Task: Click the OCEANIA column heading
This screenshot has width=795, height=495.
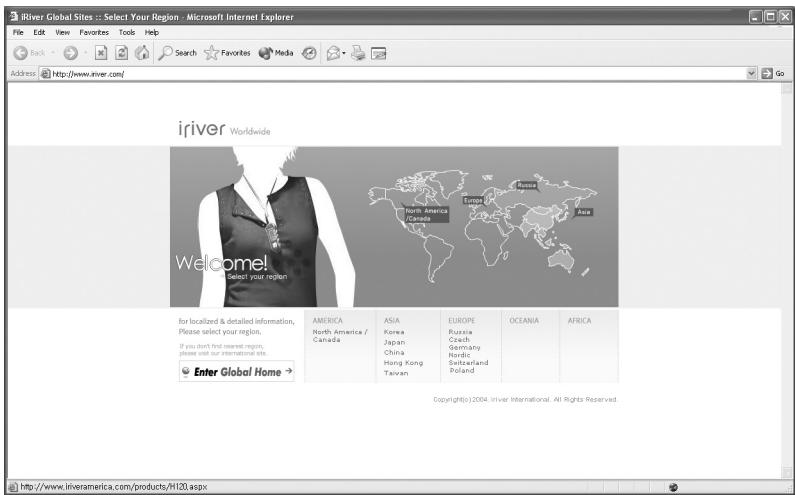Action: point(524,321)
